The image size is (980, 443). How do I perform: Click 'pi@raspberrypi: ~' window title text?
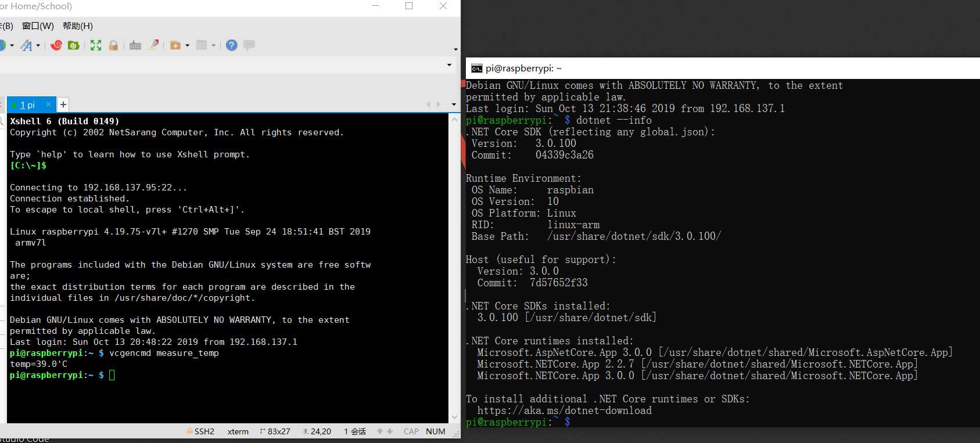pyautogui.click(x=524, y=69)
